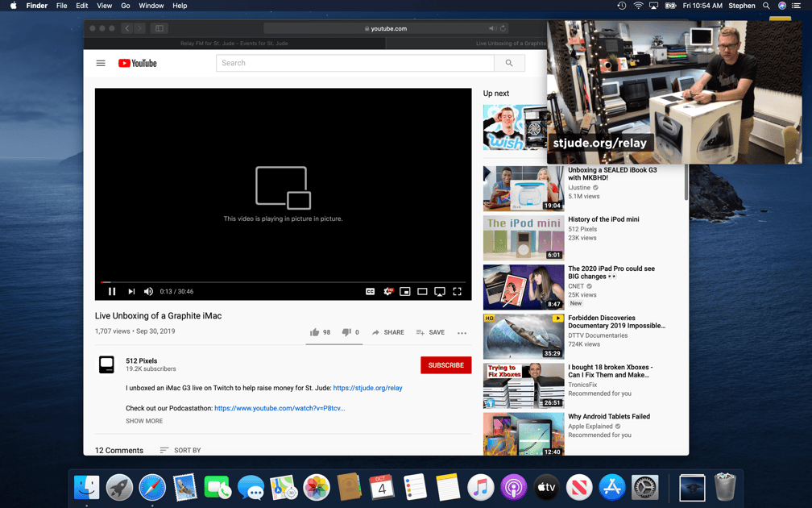Open the View menu
Image resolution: width=812 pixels, height=508 pixels.
pos(104,6)
